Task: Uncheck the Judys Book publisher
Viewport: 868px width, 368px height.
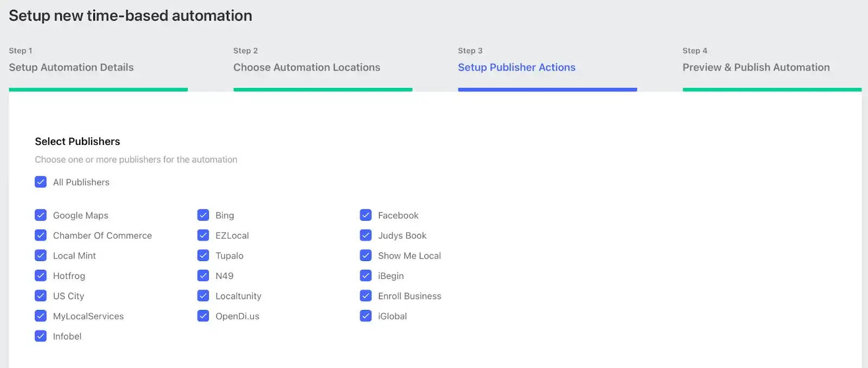Action: (x=366, y=235)
